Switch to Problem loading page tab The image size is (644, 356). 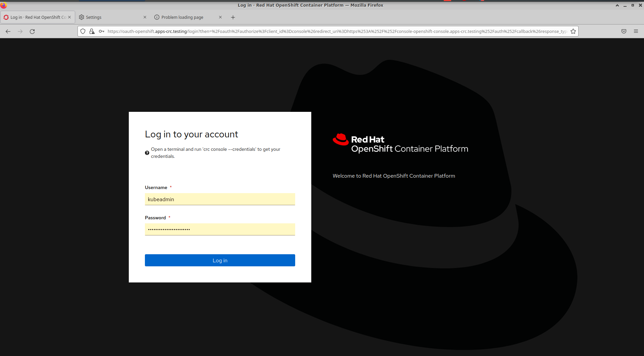point(188,17)
